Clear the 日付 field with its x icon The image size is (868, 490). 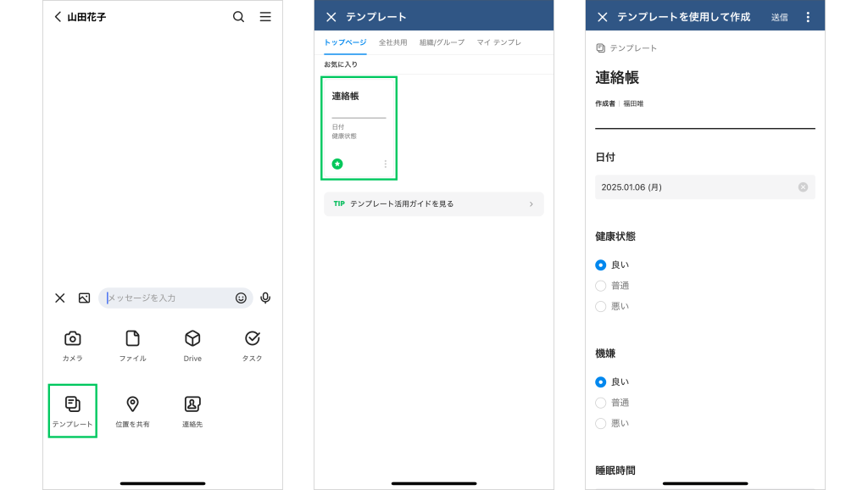pyautogui.click(x=803, y=187)
